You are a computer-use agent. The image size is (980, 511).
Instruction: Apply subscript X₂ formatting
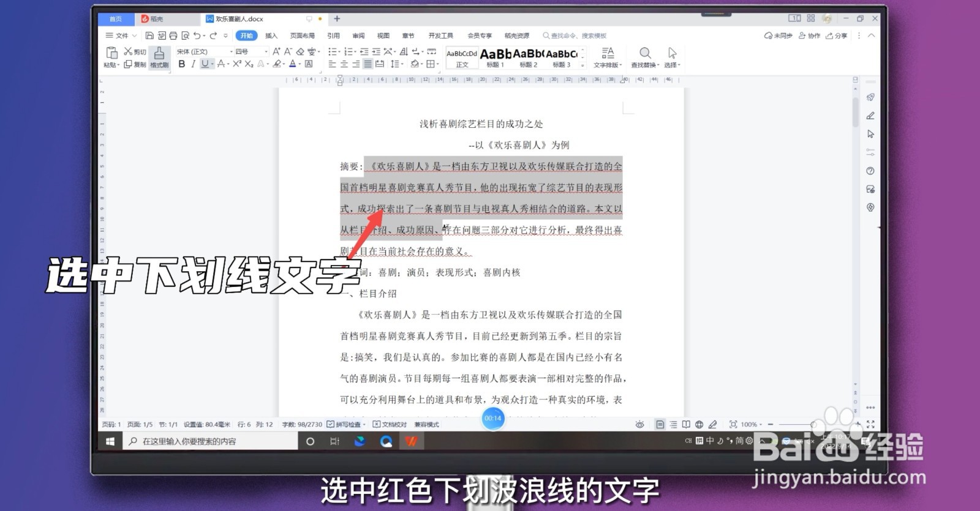(x=249, y=64)
